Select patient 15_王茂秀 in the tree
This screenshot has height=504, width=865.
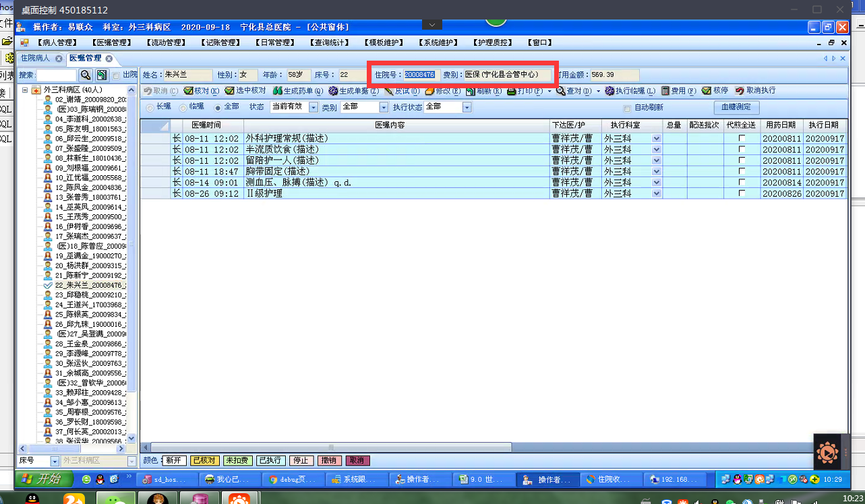click(90, 217)
